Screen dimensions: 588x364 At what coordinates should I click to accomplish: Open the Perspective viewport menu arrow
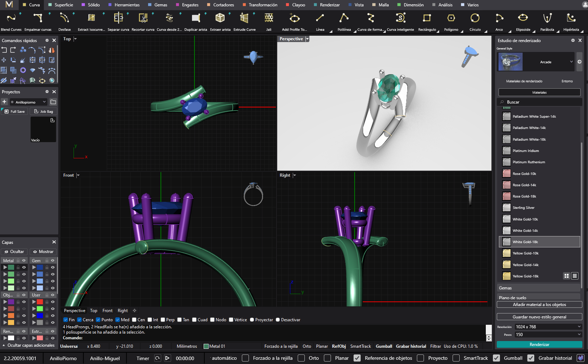pyautogui.click(x=307, y=39)
